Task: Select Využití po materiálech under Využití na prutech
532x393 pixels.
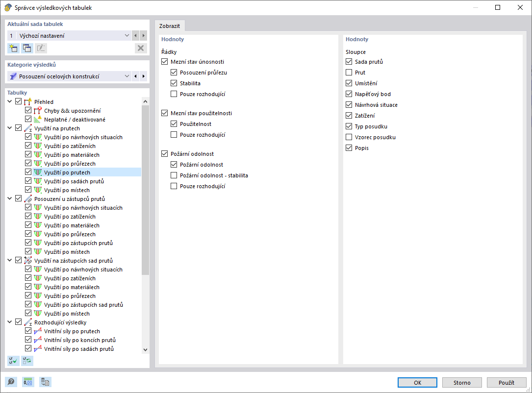Action: (72, 155)
